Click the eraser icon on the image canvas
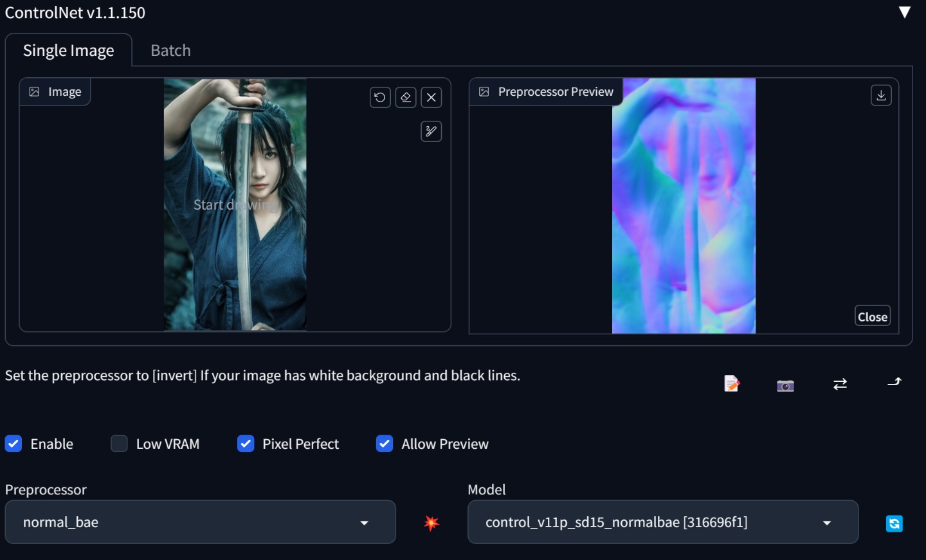926x560 pixels. click(406, 97)
